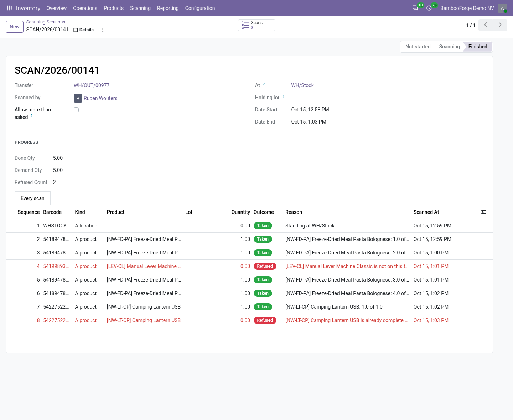The height and width of the screenshot is (420, 513).
Task: Open the messages conversations icon
Action: pos(415,8)
